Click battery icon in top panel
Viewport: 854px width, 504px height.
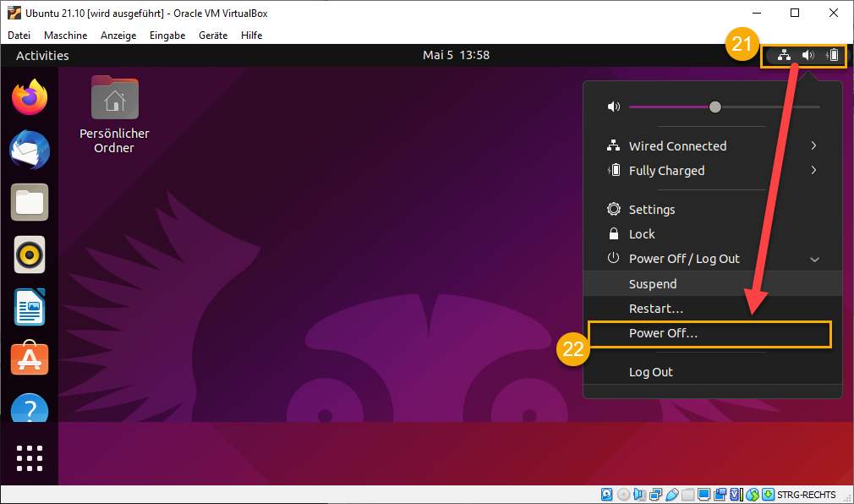[833, 55]
